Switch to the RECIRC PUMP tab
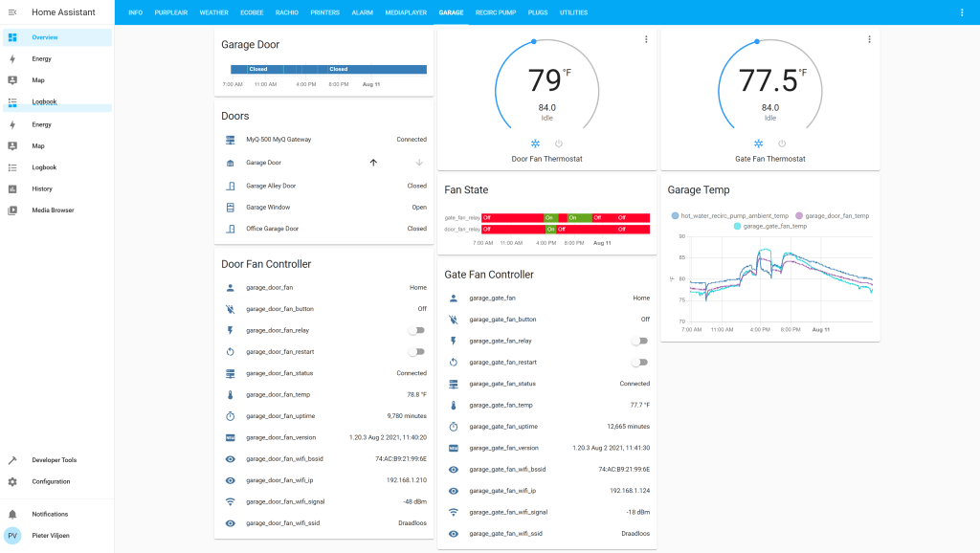 [x=496, y=12]
